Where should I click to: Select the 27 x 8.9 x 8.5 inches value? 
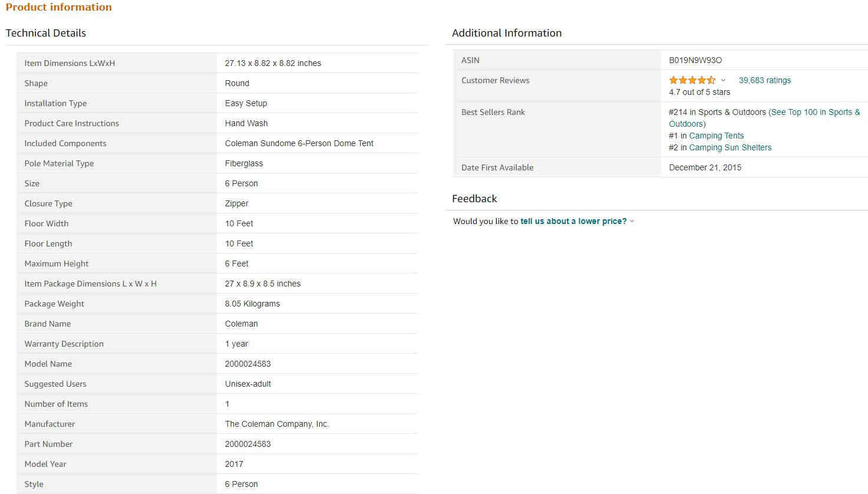[x=263, y=284]
